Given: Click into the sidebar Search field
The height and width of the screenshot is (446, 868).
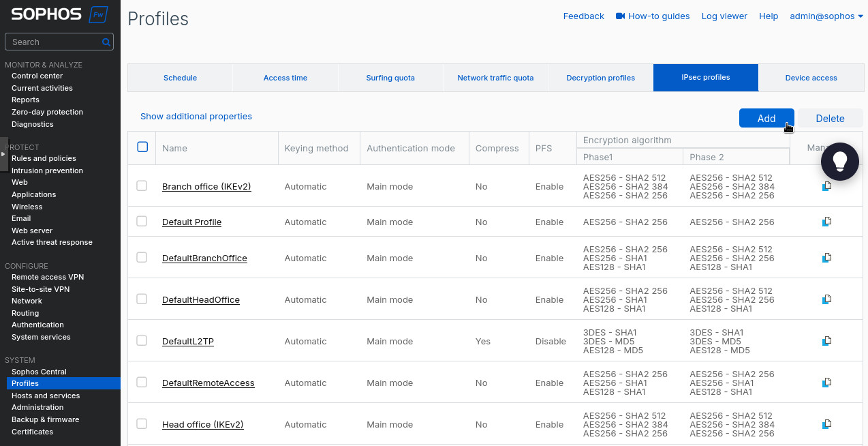Looking at the screenshot, I should tap(55, 42).
